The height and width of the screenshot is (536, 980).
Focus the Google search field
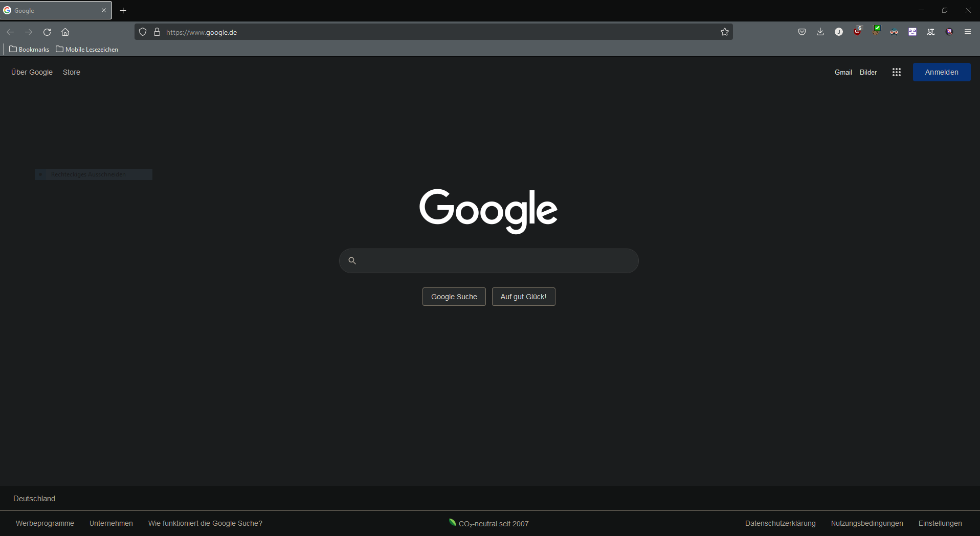point(489,261)
